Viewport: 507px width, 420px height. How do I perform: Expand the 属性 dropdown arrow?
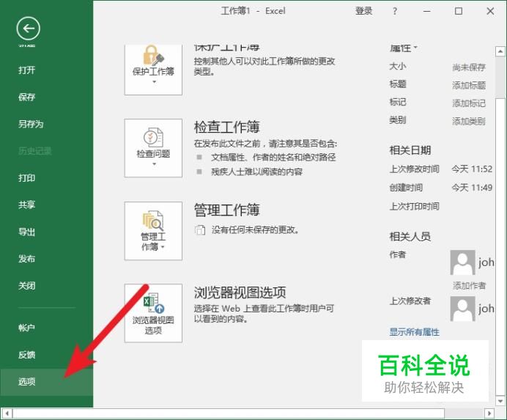click(415, 48)
